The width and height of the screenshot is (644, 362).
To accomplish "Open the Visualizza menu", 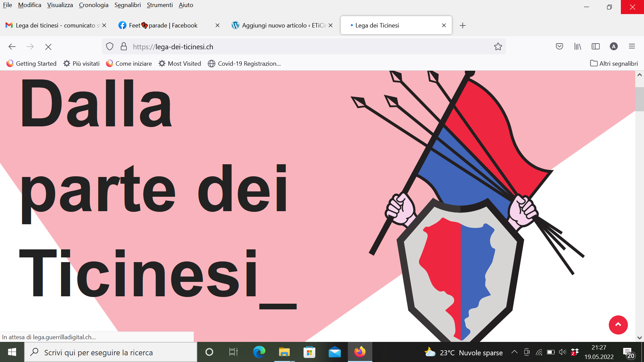I will pyautogui.click(x=60, y=5).
